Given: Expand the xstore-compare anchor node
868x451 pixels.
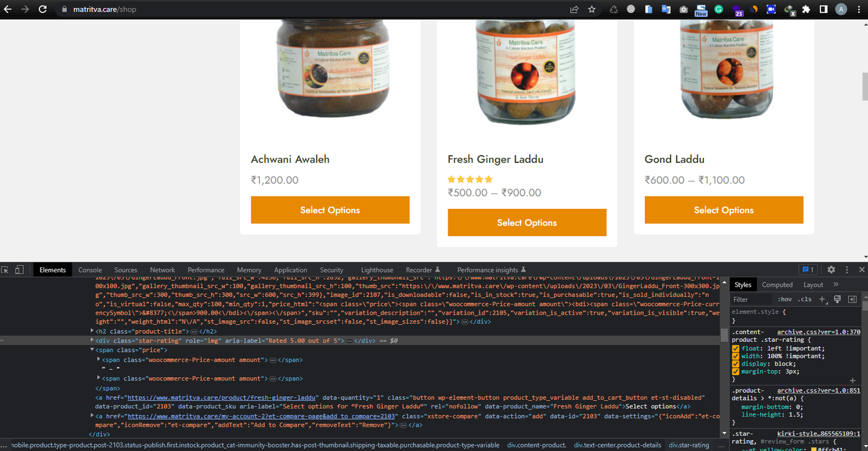Looking at the screenshot, I should tap(93, 416).
